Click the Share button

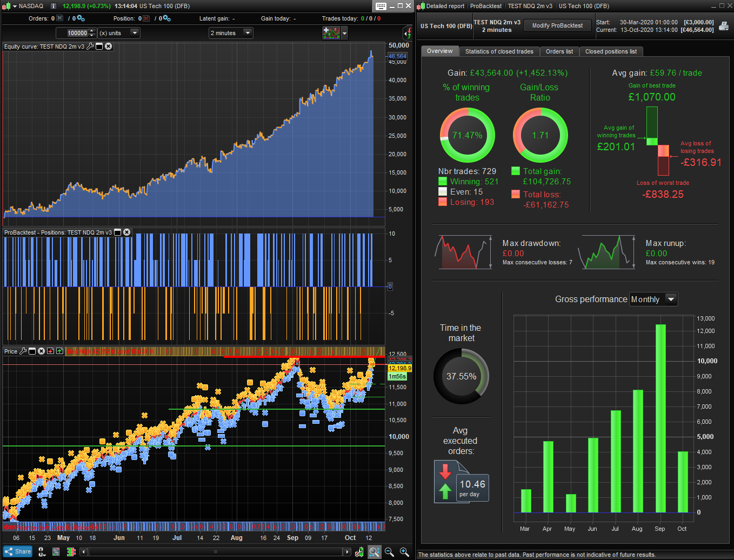pos(18,552)
